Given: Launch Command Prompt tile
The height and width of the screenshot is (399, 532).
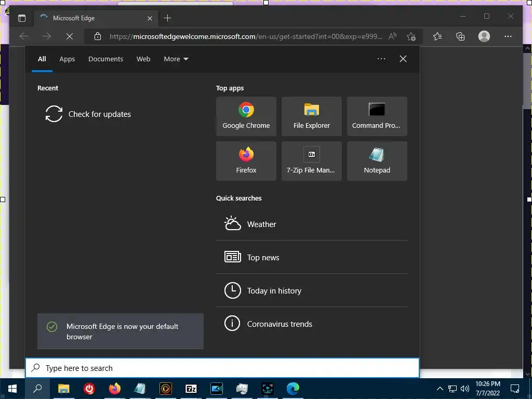Looking at the screenshot, I should (377, 116).
